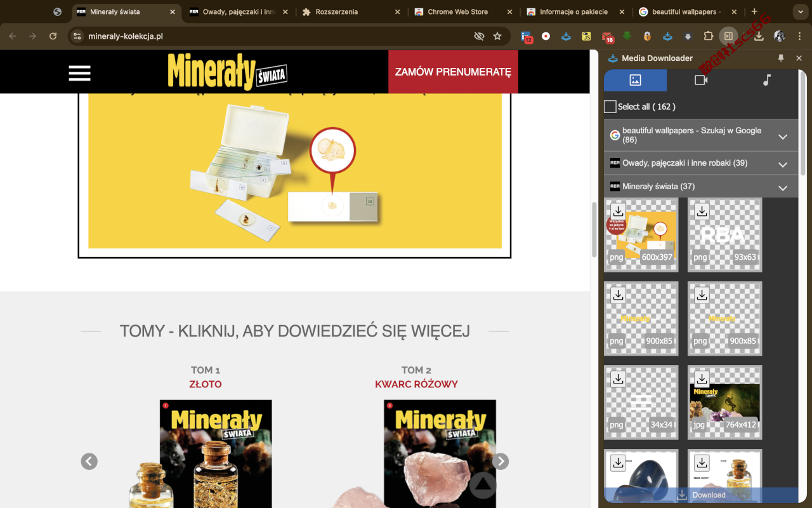The width and height of the screenshot is (812, 508).
Task: Open the Chrome profile avatar
Action: (780, 36)
